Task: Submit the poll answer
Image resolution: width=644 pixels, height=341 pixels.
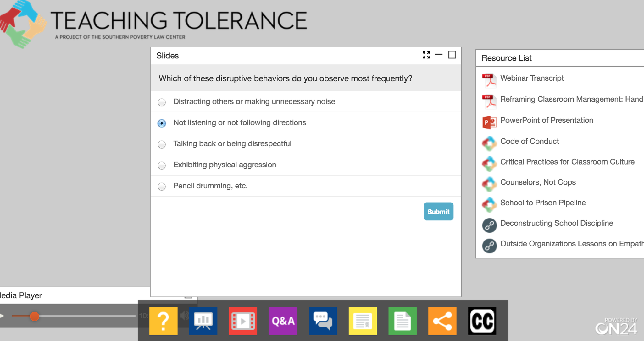Action: [x=438, y=211]
